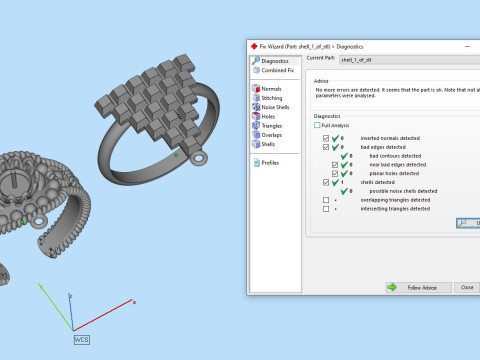The height and width of the screenshot is (360, 480).
Task: Click the WCS coordinate system label
Action: pos(82,340)
